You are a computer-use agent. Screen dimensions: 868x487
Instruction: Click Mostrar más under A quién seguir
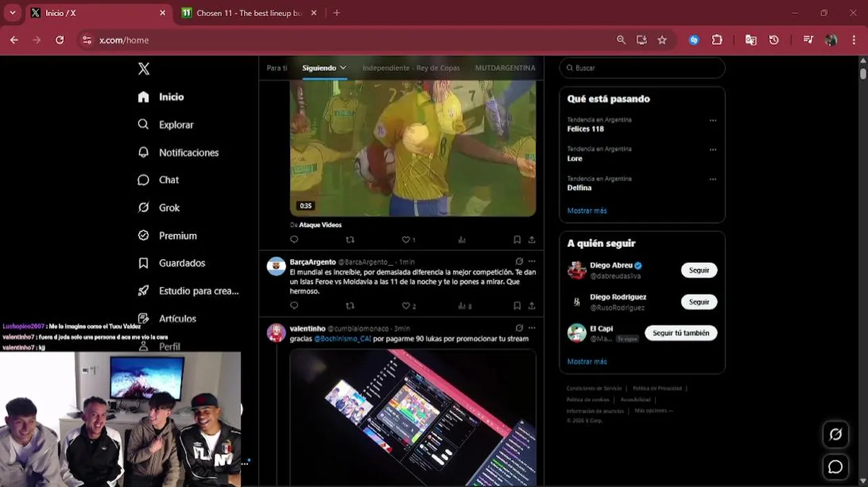click(x=587, y=361)
